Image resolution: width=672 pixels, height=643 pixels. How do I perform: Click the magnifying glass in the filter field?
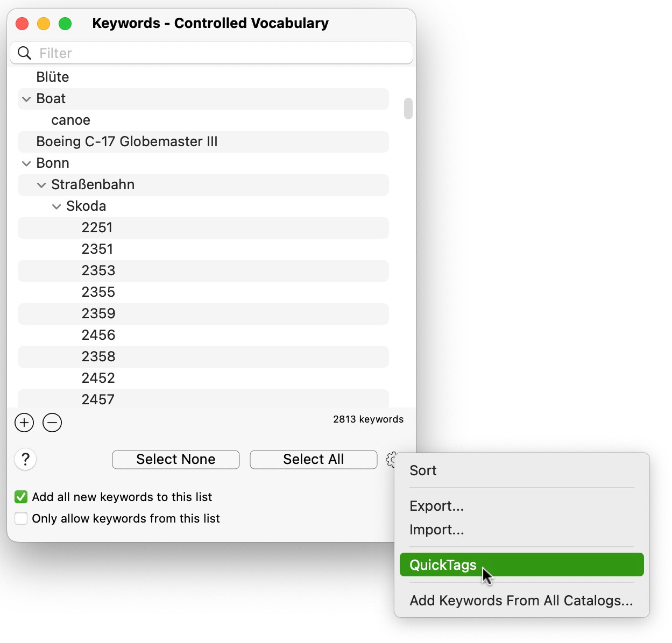click(24, 53)
